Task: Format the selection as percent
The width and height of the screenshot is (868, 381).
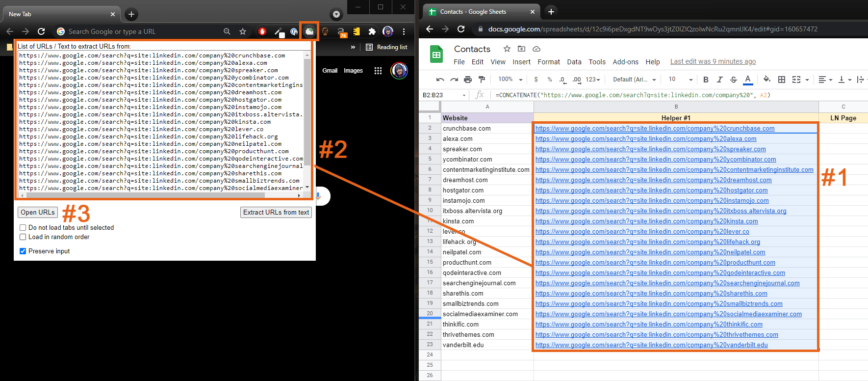Action: click(550, 80)
